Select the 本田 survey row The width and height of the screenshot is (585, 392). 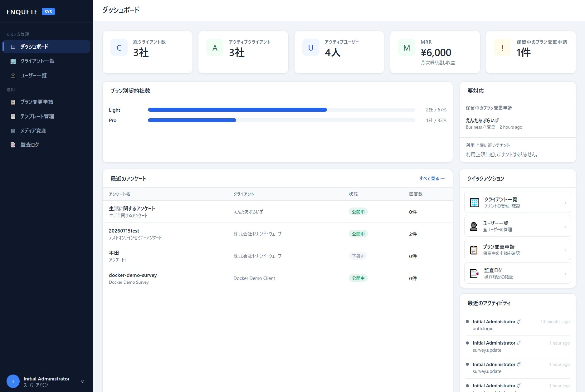(x=277, y=256)
